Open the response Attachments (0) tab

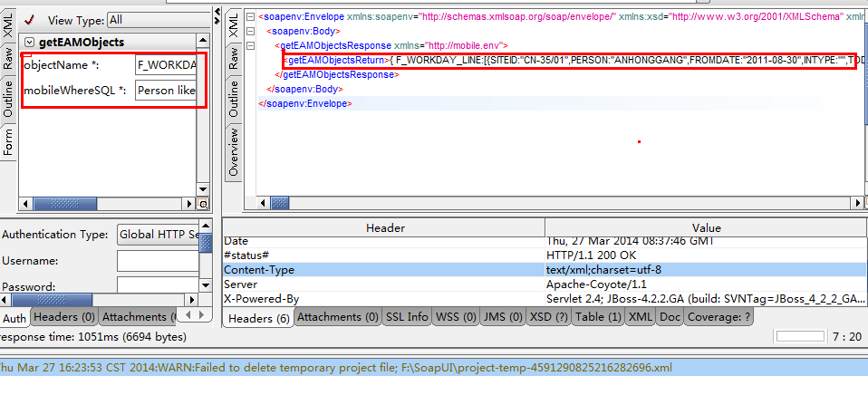pos(338,317)
